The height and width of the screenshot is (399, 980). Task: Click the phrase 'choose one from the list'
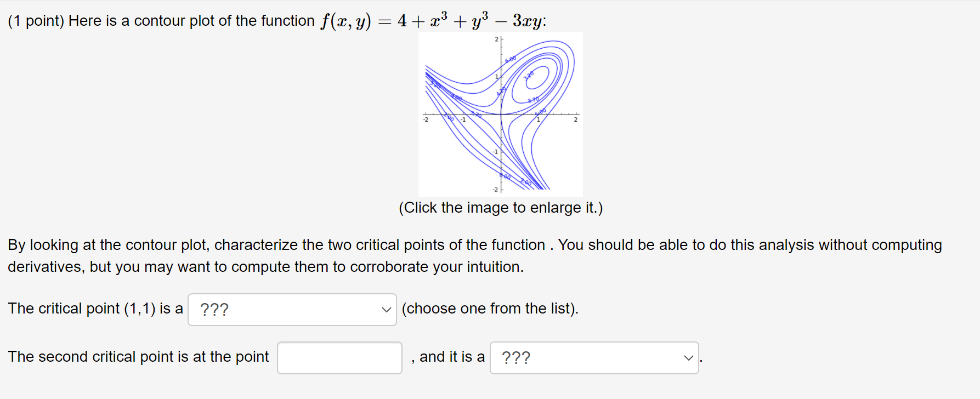point(489,309)
